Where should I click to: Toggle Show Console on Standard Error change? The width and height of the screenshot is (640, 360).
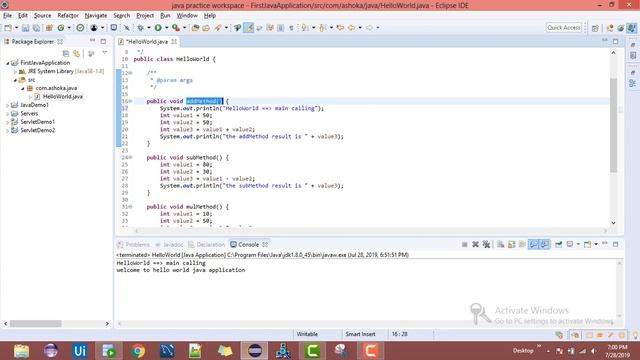click(544, 244)
